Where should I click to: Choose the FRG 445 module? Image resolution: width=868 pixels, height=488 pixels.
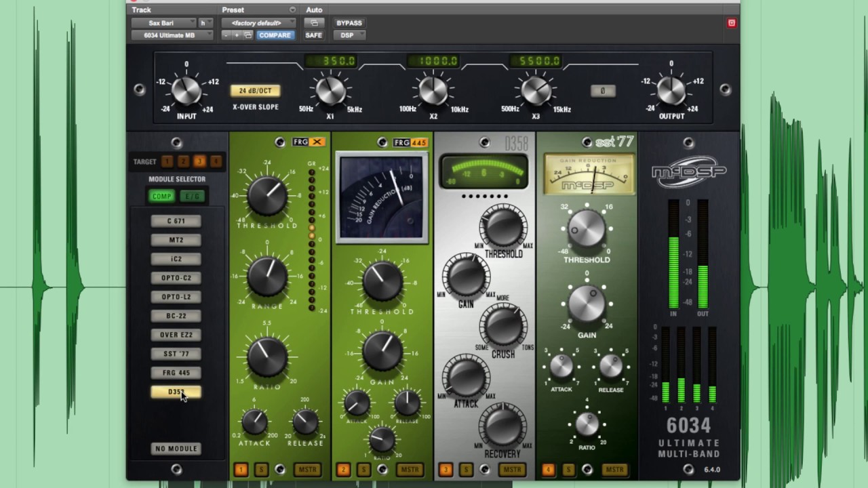click(176, 373)
